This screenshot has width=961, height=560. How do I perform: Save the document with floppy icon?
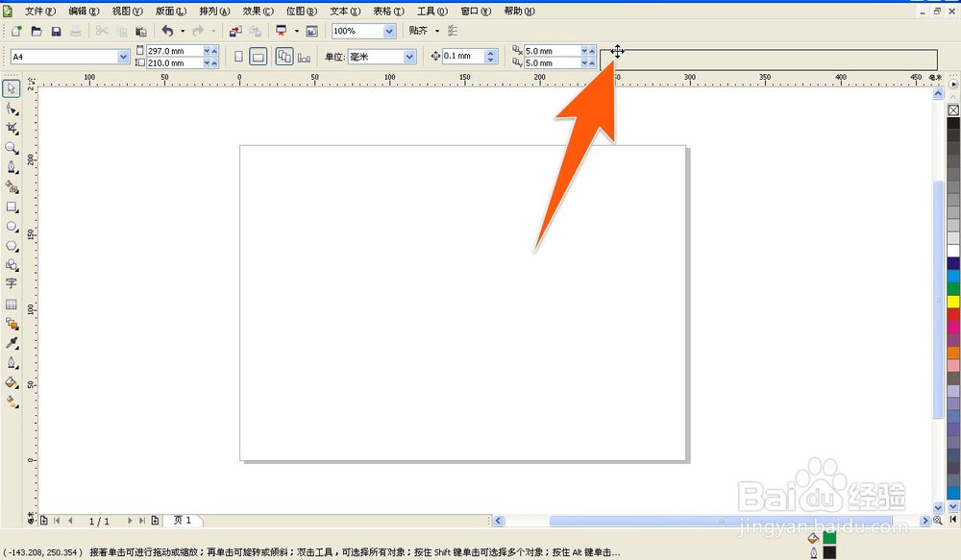(x=56, y=31)
